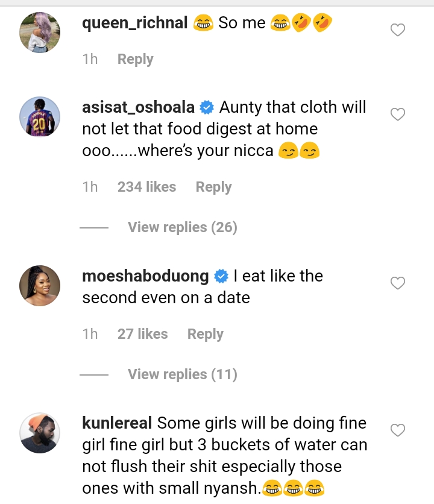Open kunlereal's profile avatar
This screenshot has height=504, width=434.
pos(40,433)
